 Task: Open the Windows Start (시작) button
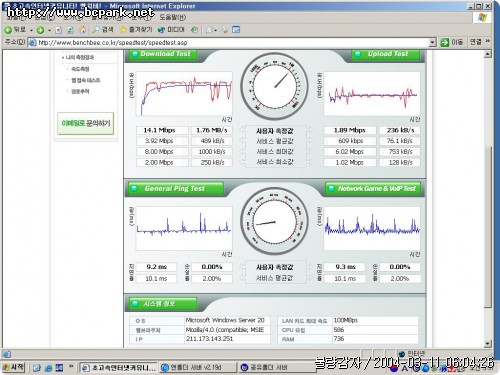[13, 367]
